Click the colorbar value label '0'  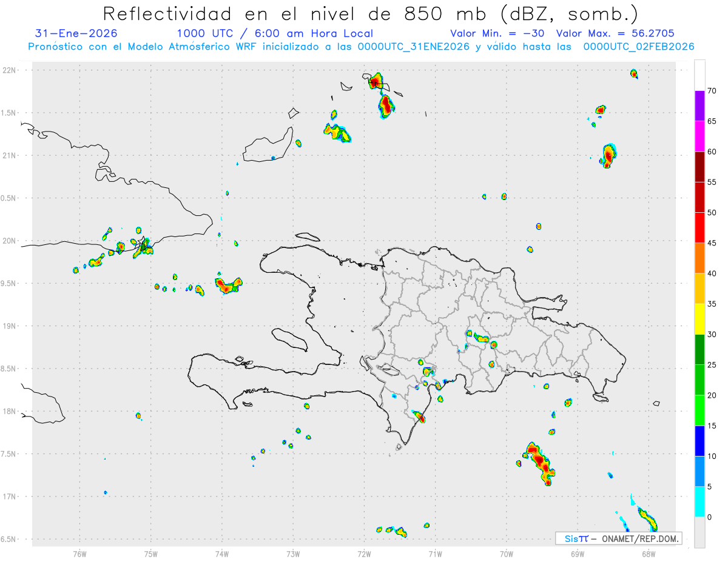(x=709, y=517)
